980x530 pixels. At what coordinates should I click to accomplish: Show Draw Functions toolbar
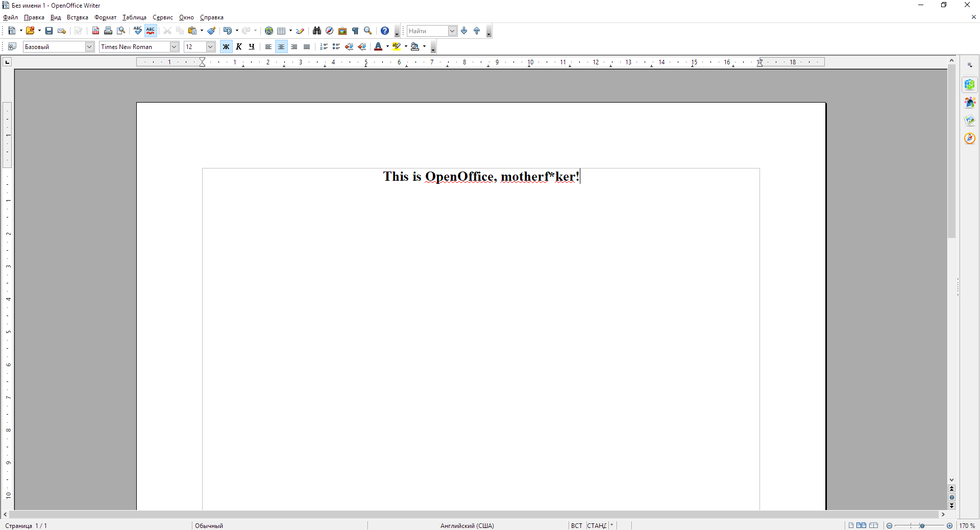click(x=300, y=31)
